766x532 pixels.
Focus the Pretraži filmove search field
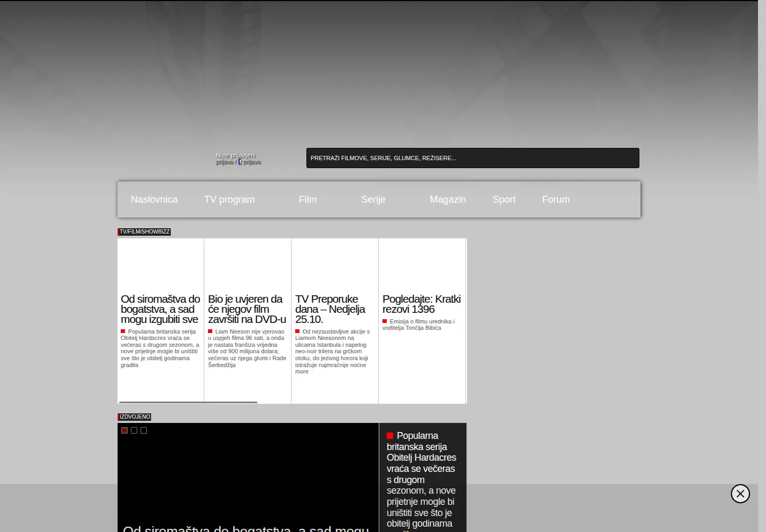click(473, 158)
